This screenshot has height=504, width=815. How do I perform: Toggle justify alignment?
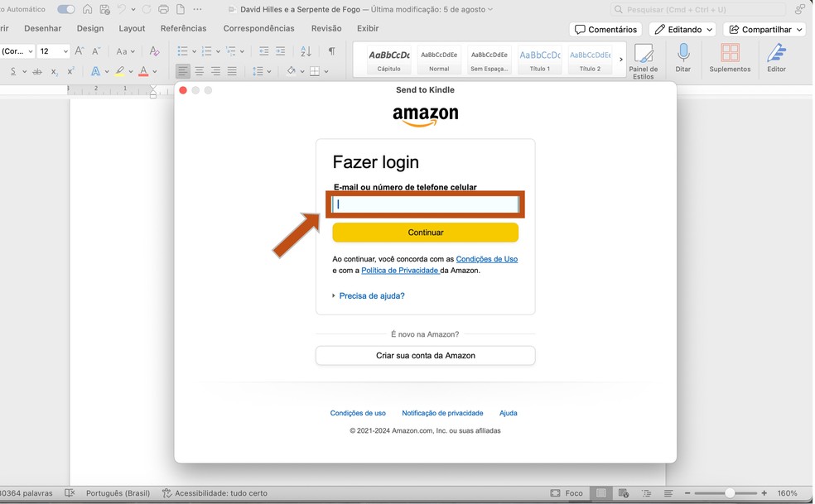click(232, 71)
